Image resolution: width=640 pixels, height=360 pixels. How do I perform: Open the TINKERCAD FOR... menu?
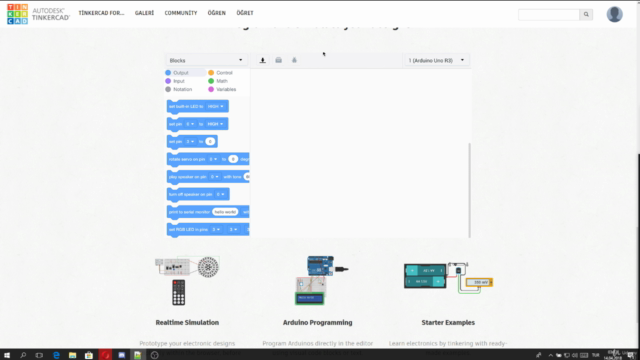pos(101,13)
